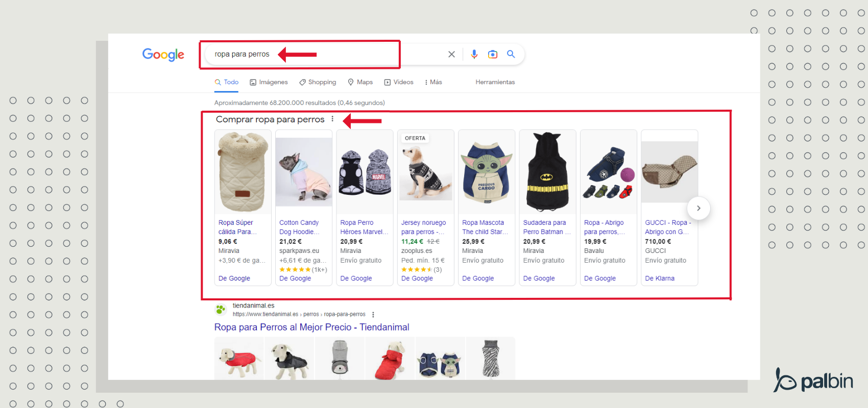Open GUCCI dog coat image
This screenshot has width=868, height=408.
[x=669, y=172]
